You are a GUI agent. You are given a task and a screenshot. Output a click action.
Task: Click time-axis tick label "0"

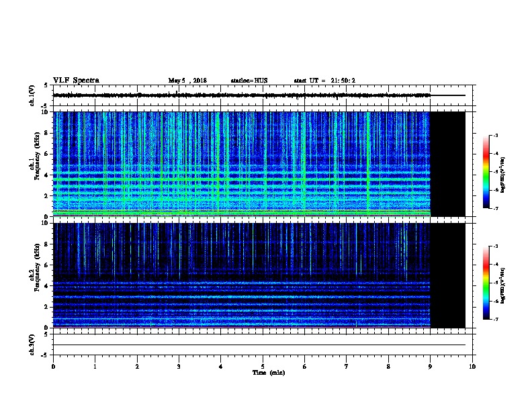click(x=53, y=366)
